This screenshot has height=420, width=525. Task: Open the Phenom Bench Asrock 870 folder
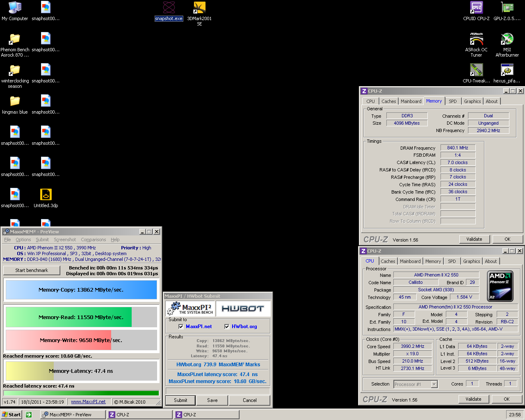pos(15,45)
